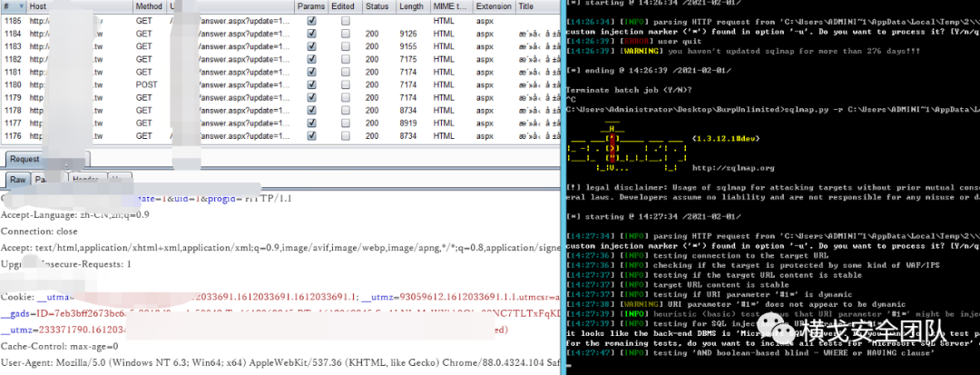Click the sqlmap.py -r command line in terminal
980x375 pixels.
point(772,109)
